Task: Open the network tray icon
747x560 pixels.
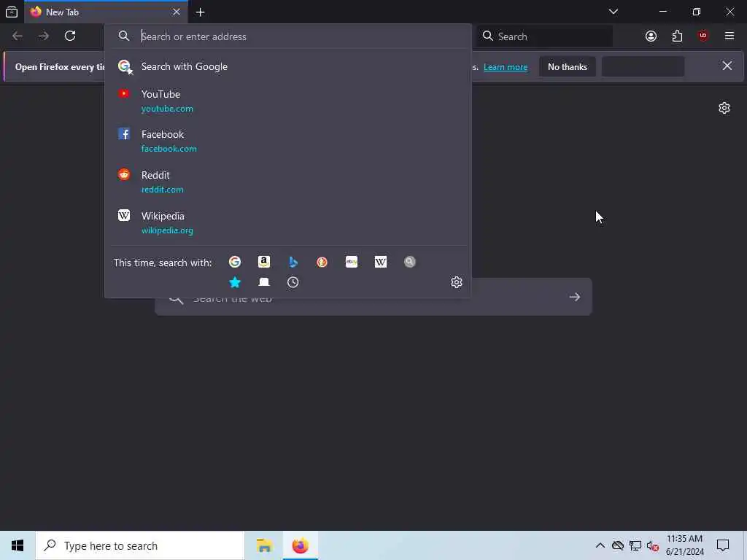Action: (635, 545)
